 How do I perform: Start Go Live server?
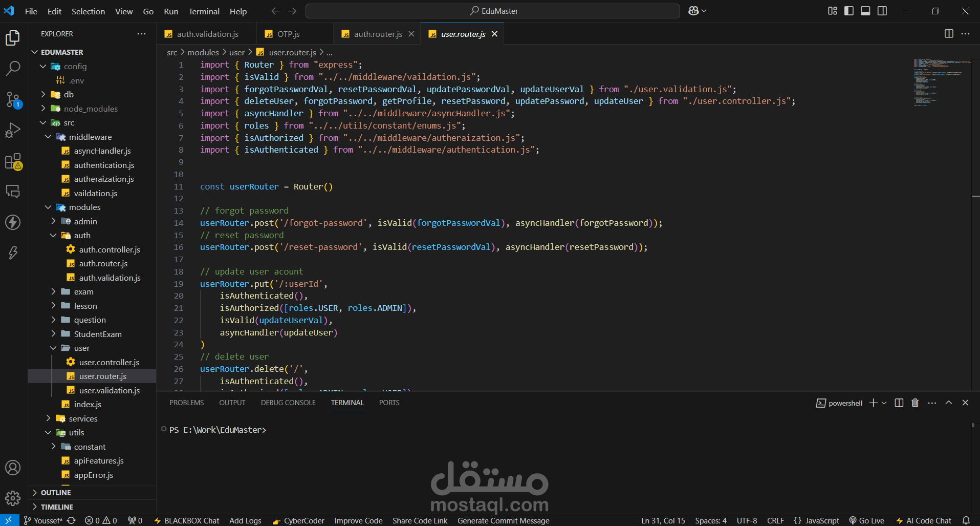pyautogui.click(x=866, y=520)
